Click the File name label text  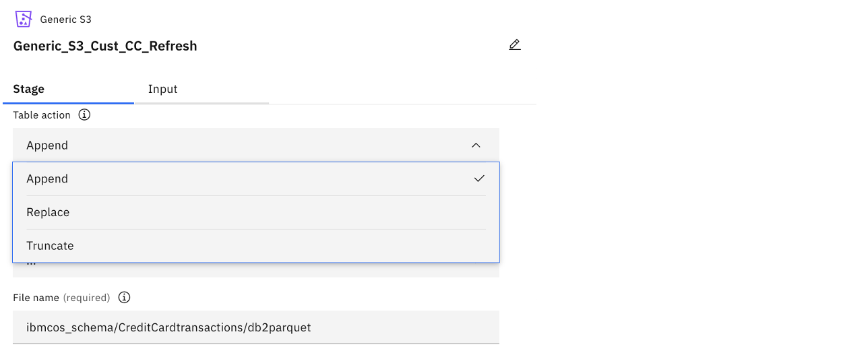point(36,298)
